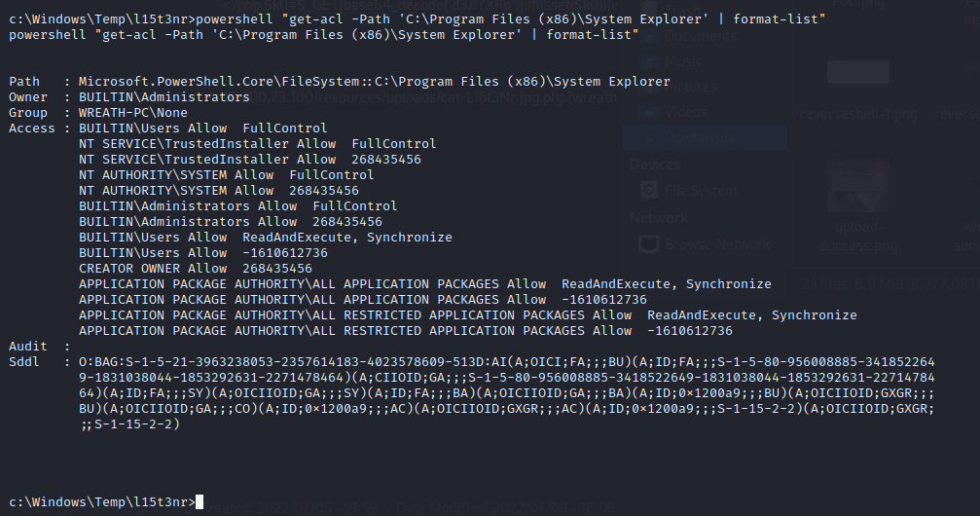Screen dimensions: 980x516
Task: Open Videos in the background file manager sidebar
Action: [x=686, y=113]
